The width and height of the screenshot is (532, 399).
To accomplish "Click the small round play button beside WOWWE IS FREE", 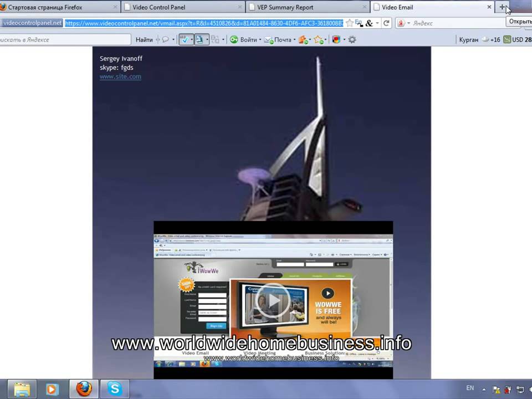I will click(328, 293).
